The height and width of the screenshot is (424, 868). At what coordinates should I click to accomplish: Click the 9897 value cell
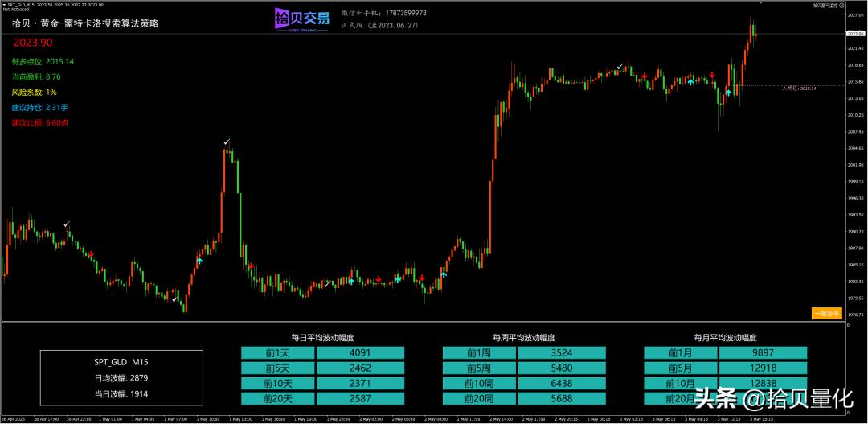[x=764, y=352]
